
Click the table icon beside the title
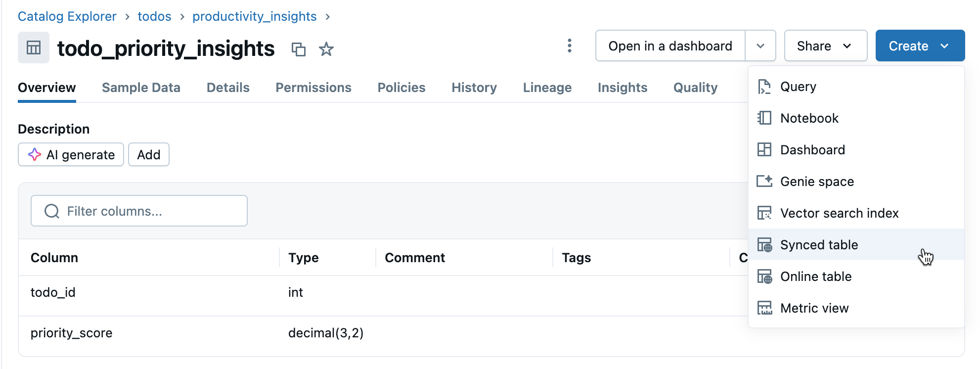coord(34,48)
